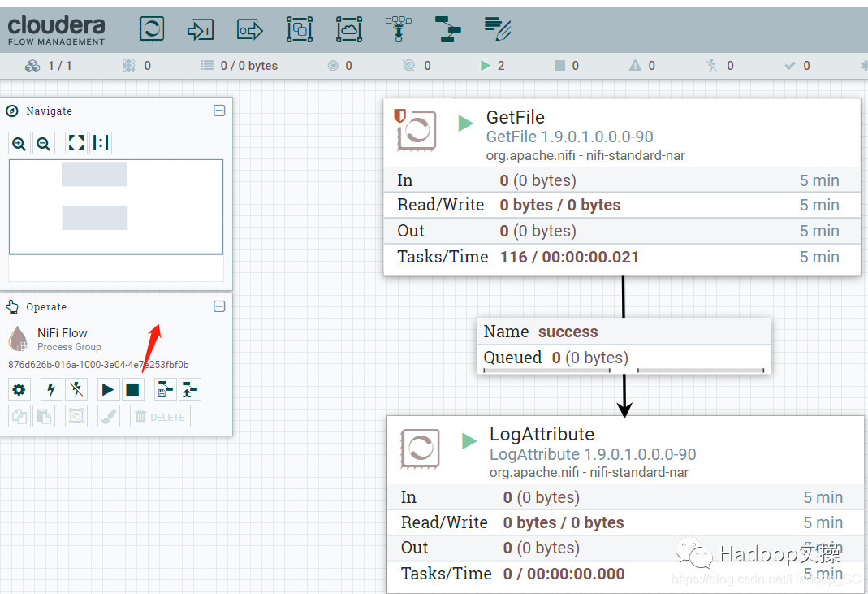Collapse the Navigate panel
Viewport: 868px width, 594px height.
pos(219,111)
